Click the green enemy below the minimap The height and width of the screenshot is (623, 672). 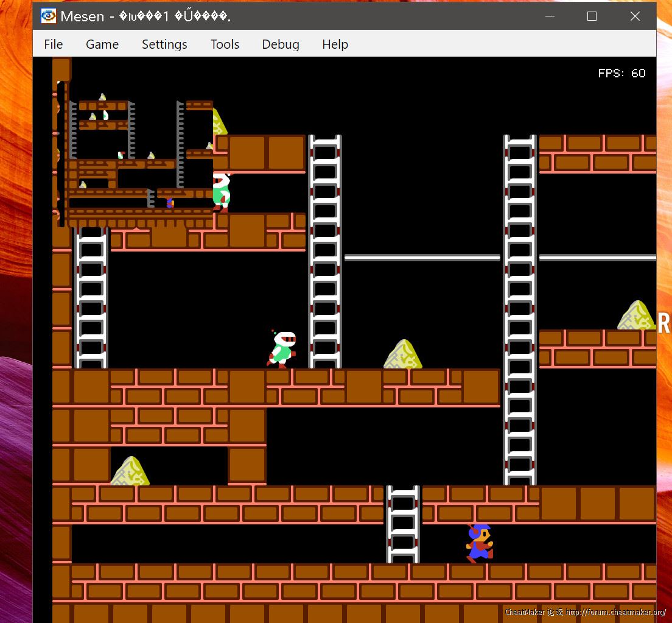point(221,191)
